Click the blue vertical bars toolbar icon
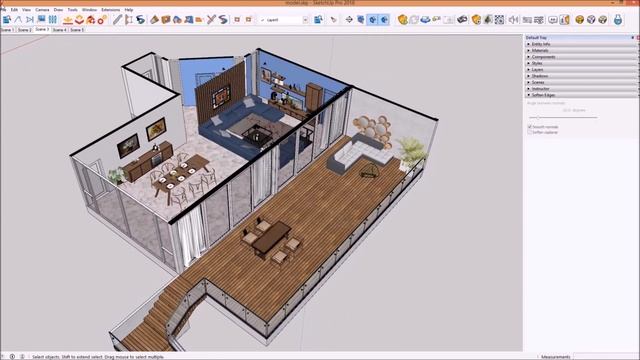 53,19
